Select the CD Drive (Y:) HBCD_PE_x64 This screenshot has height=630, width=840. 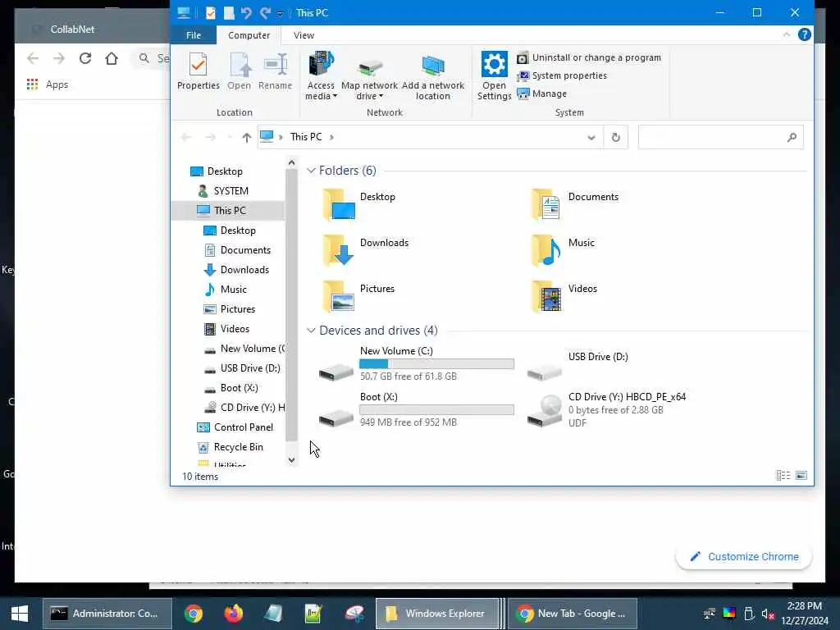coord(606,410)
